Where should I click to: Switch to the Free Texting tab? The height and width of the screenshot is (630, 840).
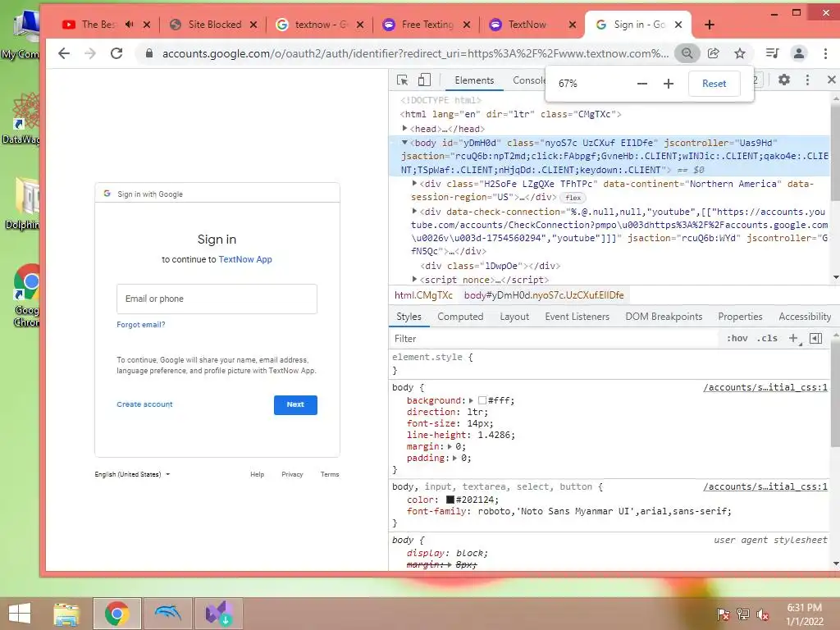427,25
